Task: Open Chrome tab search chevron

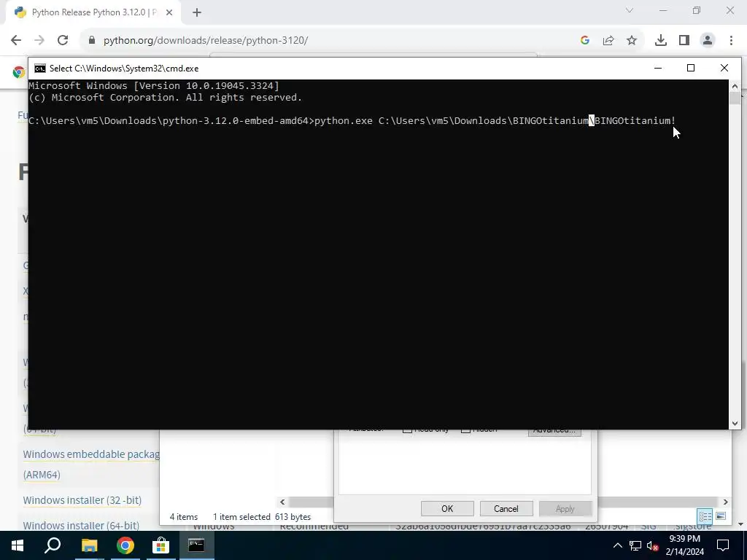Action: click(x=630, y=10)
